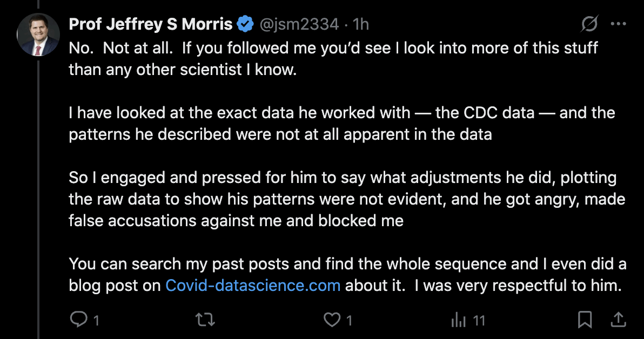Click the like count number

[x=349, y=321]
